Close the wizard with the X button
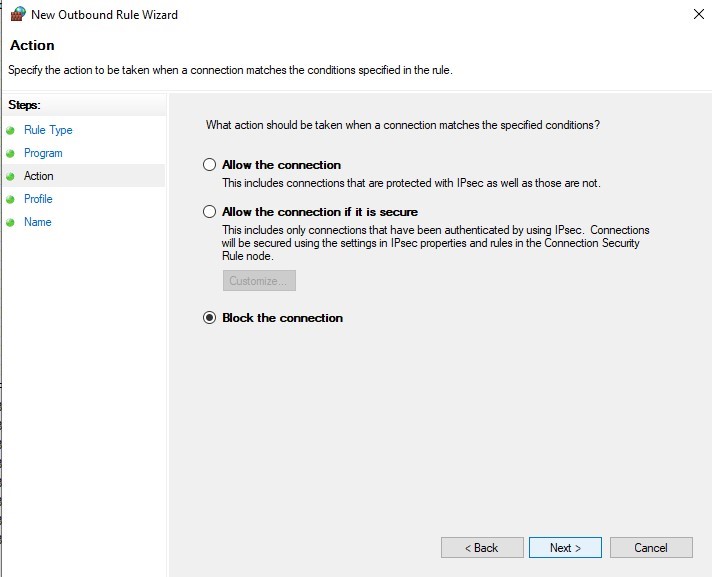712x577 pixels. tap(699, 14)
